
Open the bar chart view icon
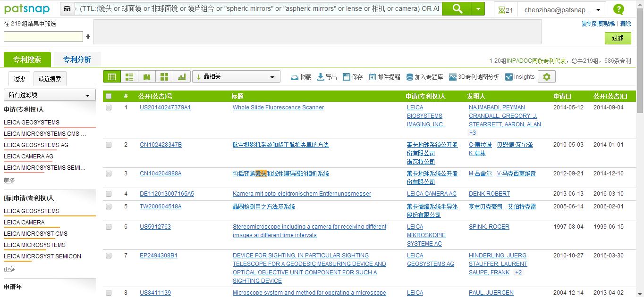tap(182, 77)
